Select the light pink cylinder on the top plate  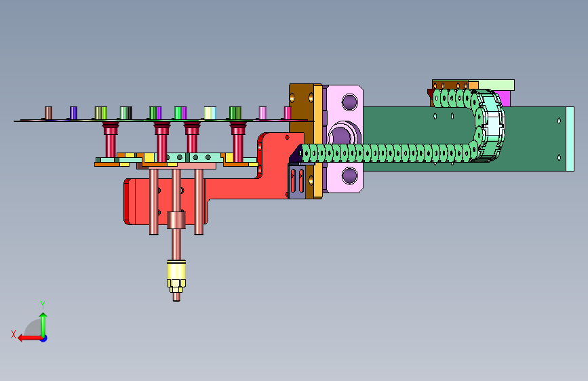pos(263,113)
